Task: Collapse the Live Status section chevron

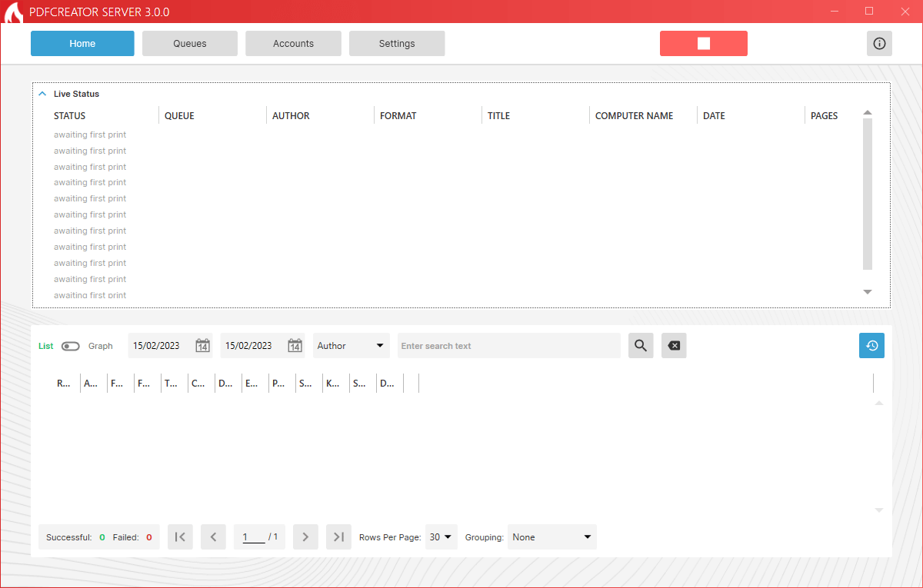Action: (x=43, y=94)
